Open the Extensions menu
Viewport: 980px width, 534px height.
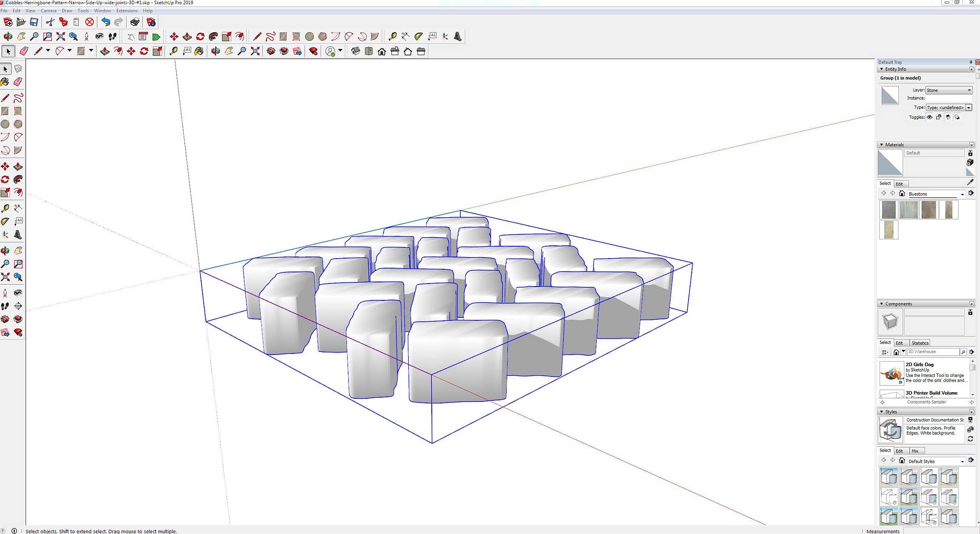(127, 11)
